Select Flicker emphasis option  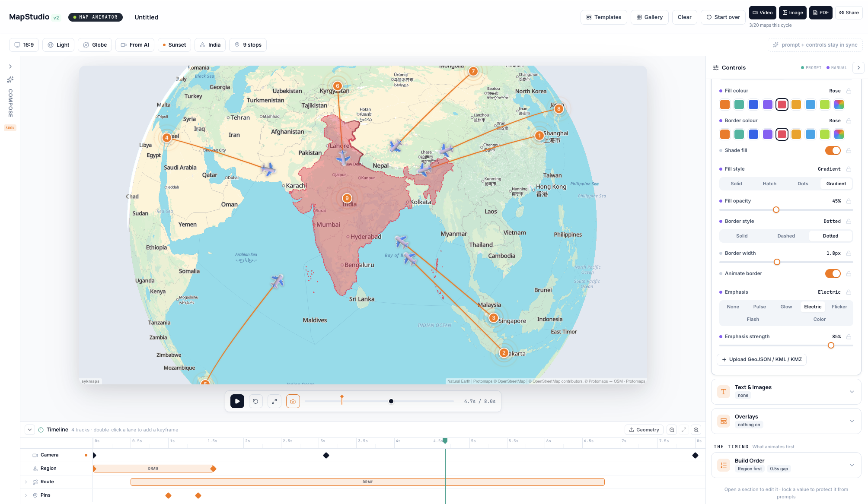click(839, 307)
